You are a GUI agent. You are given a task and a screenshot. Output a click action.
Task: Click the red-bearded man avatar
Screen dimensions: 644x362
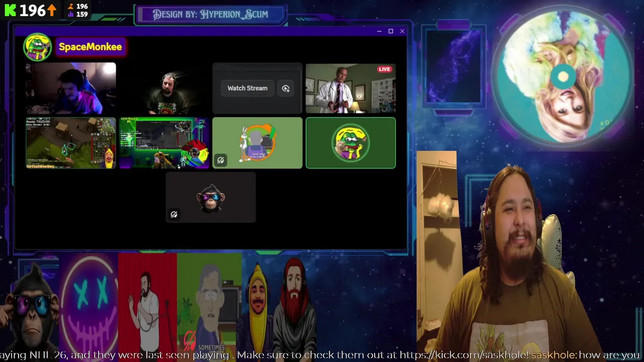pyautogui.click(x=294, y=306)
